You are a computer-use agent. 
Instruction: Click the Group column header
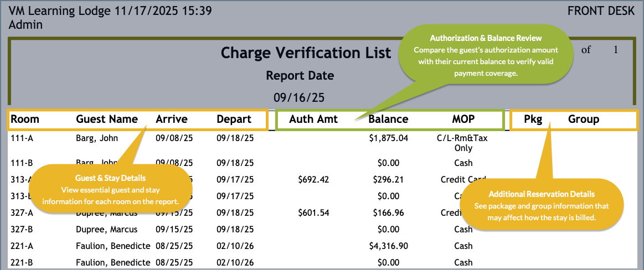(x=584, y=119)
